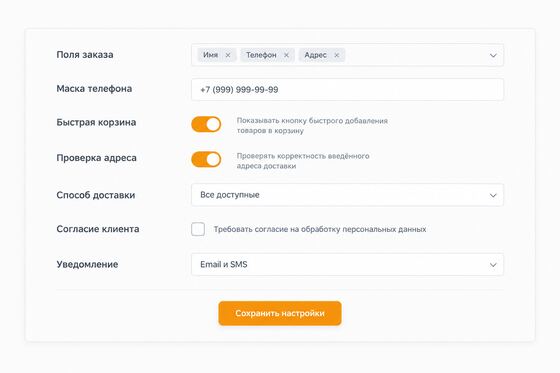
Task: Click the Способ доставки label
Action: click(x=96, y=195)
